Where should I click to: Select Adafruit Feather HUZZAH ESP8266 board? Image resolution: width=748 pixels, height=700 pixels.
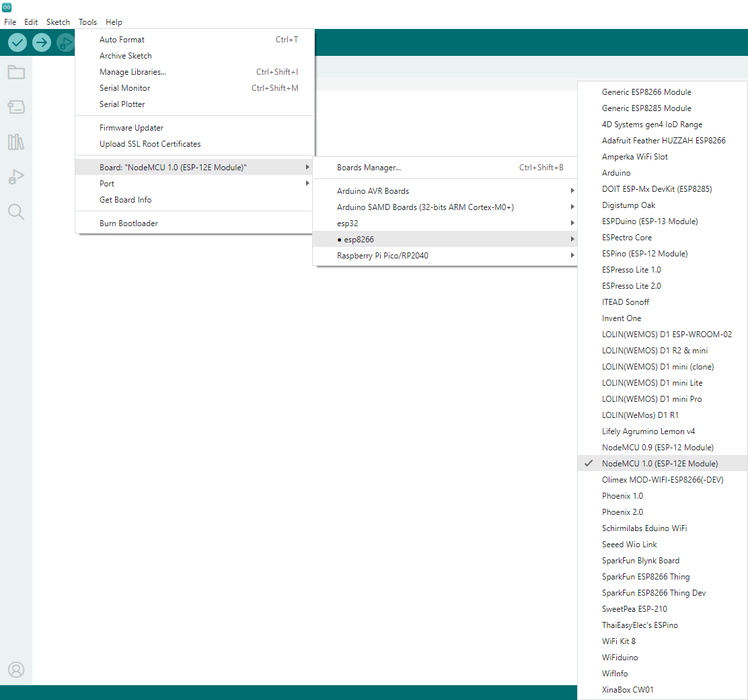click(663, 141)
